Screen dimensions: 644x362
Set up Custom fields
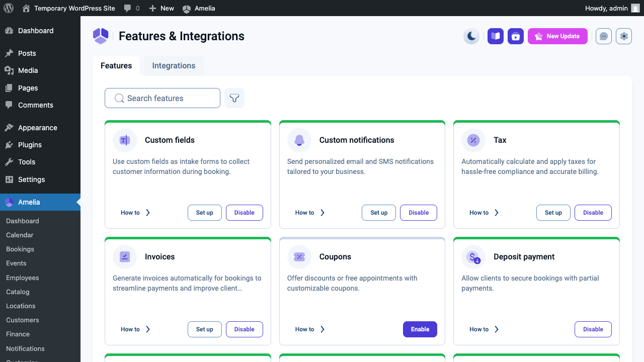204,213
